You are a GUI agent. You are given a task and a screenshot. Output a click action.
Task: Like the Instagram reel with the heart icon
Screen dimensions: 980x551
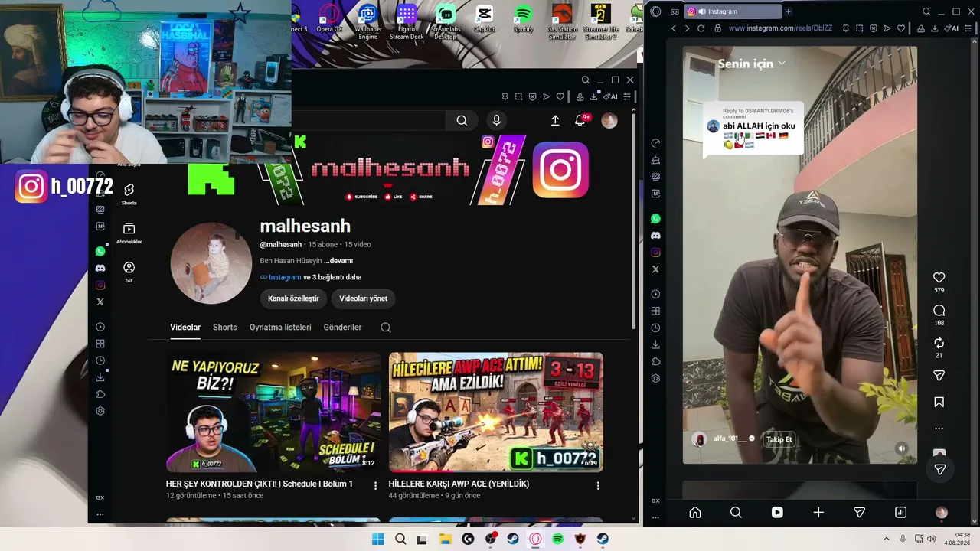pos(939,277)
